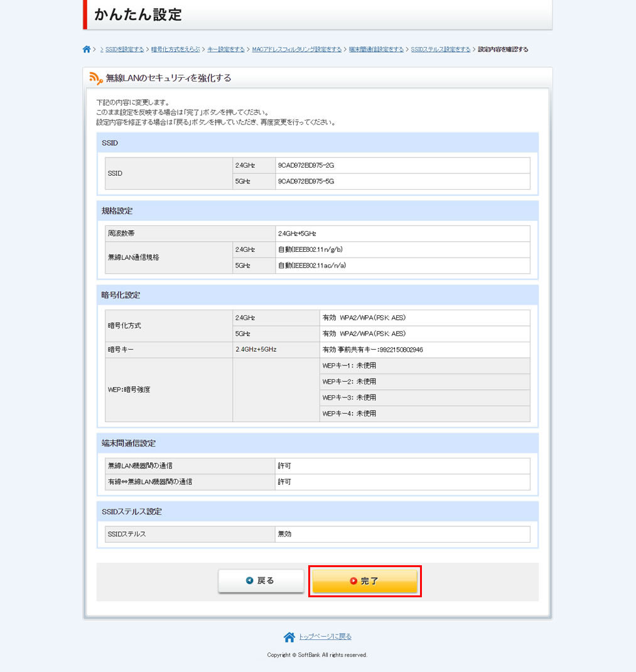
Task: Open MACアドレスフィルタリング設定をする breadcrumb link
Action: 297,50
